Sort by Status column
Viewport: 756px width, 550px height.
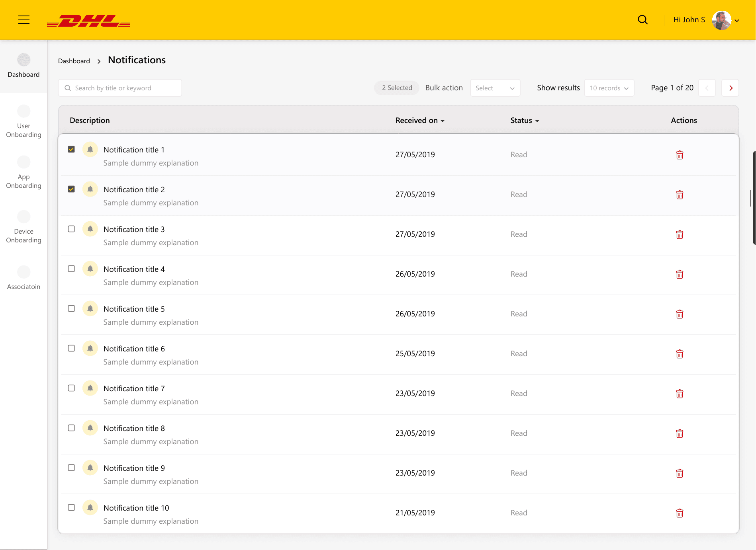click(x=525, y=120)
